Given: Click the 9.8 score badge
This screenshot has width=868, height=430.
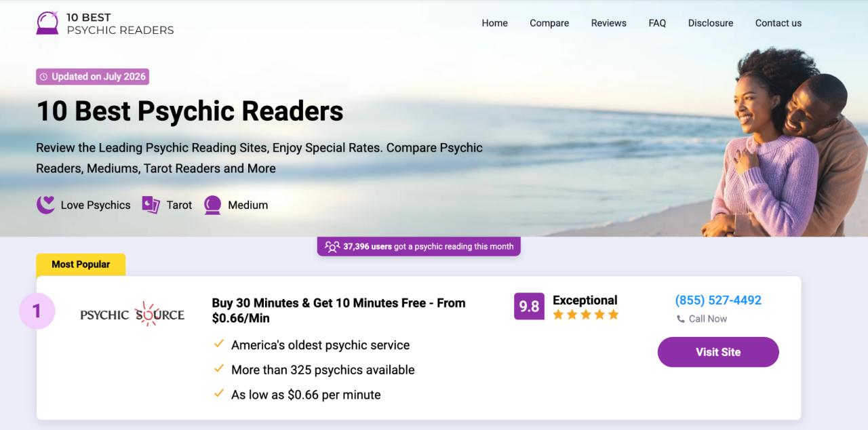Looking at the screenshot, I should coord(529,307).
